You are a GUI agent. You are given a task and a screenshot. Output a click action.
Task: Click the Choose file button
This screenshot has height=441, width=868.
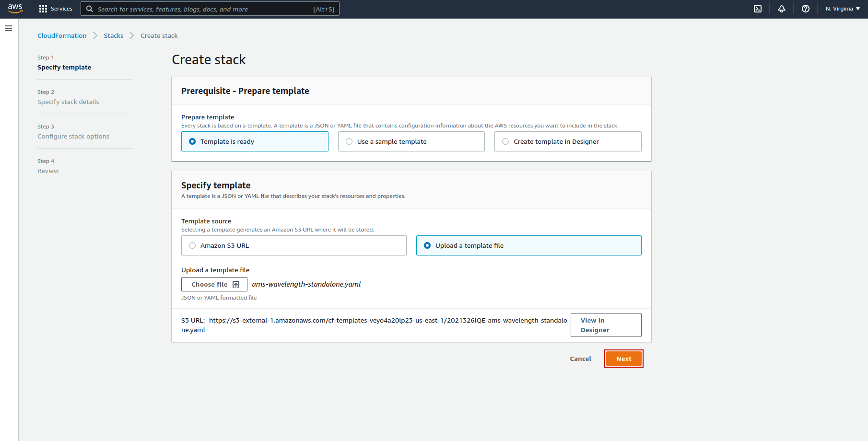pos(214,284)
